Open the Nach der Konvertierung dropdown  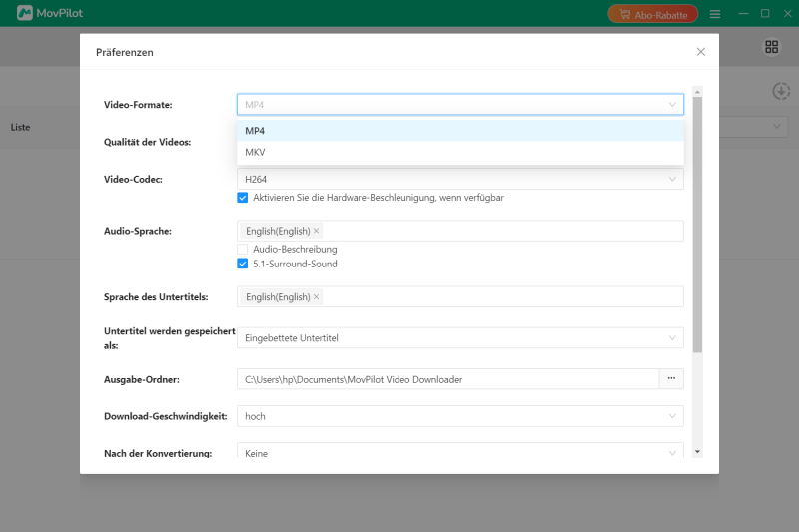(460, 452)
